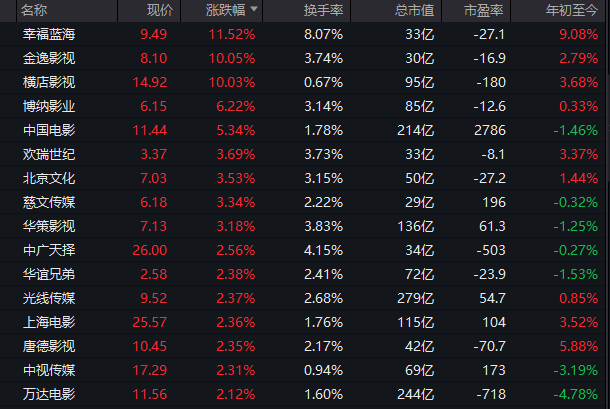Image resolution: width=610 pixels, height=409 pixels.
Task: Click the 总市值 column header
Action: pos(414,10)
